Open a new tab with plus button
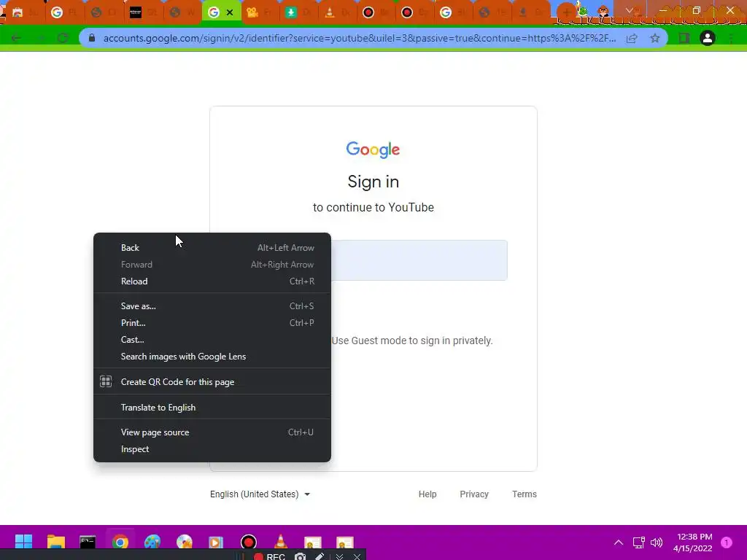 coord(566,12)
